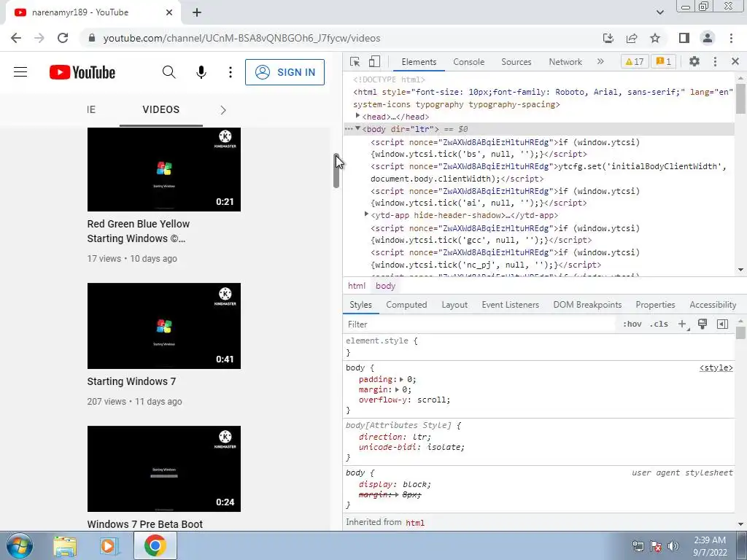The width and height of the screenshot is (747, 560).
Task: Switch to the Network panel
Action: point(565,62)
